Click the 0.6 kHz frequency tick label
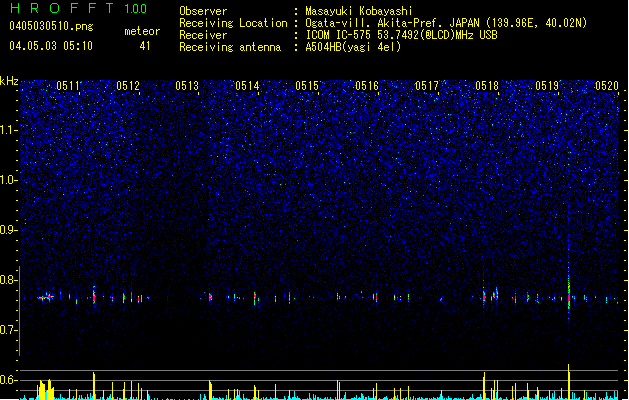 point(9,380)
